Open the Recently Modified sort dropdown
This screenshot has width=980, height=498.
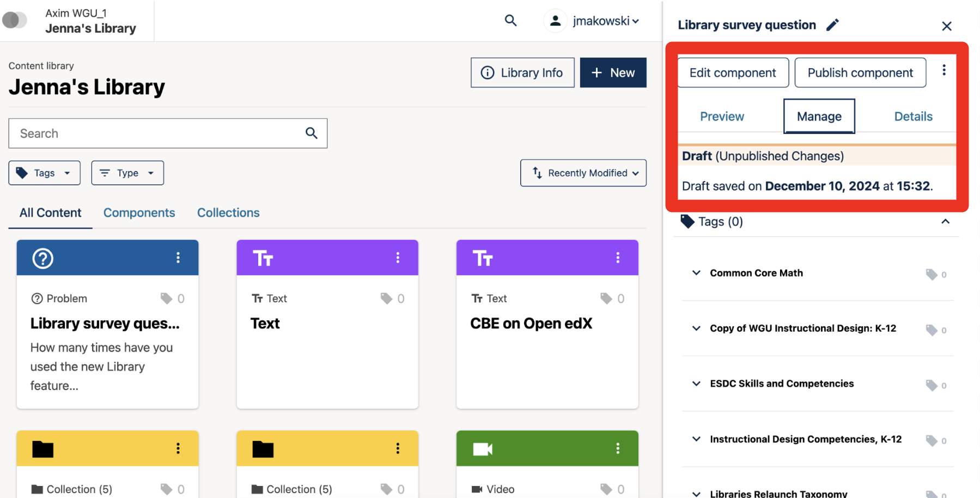[x=583, y=173]
